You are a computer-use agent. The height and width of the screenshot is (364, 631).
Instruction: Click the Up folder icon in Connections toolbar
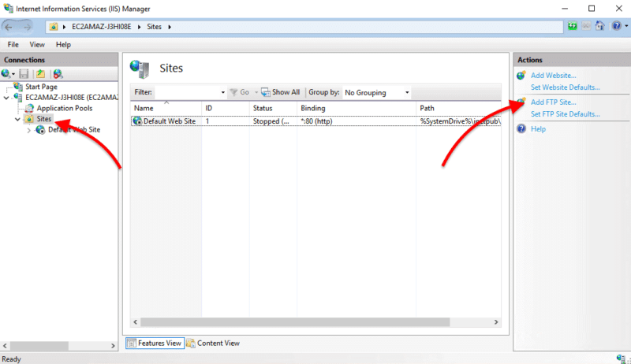(x=41, y=74)
